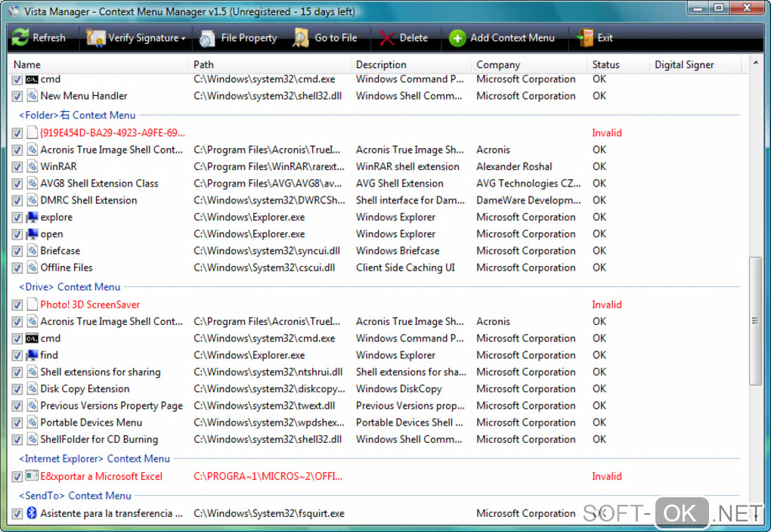Click the open row computer icon

pos(33,234)
